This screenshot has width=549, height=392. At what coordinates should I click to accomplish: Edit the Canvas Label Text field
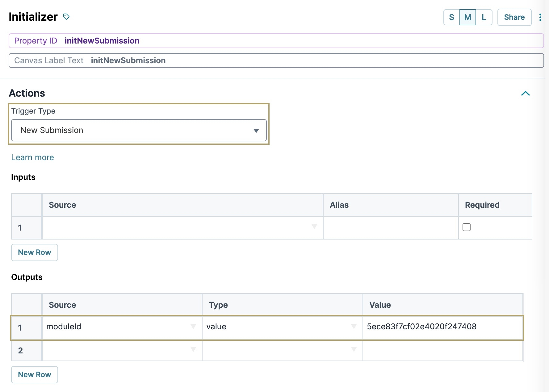(276, 60)
